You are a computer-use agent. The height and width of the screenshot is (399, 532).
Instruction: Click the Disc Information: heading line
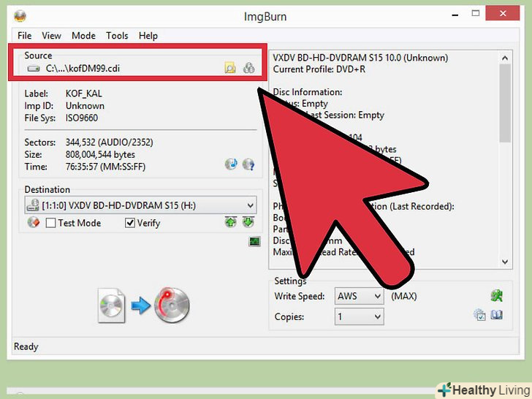(308, 92)
